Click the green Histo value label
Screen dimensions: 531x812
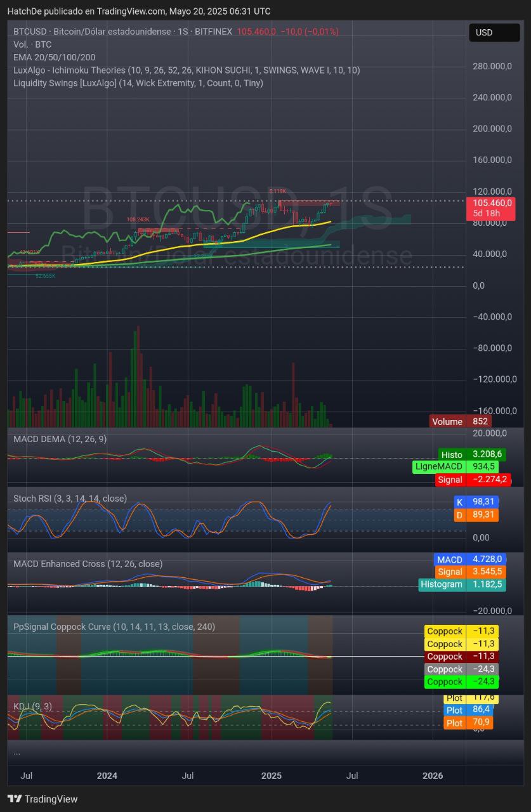471,454
